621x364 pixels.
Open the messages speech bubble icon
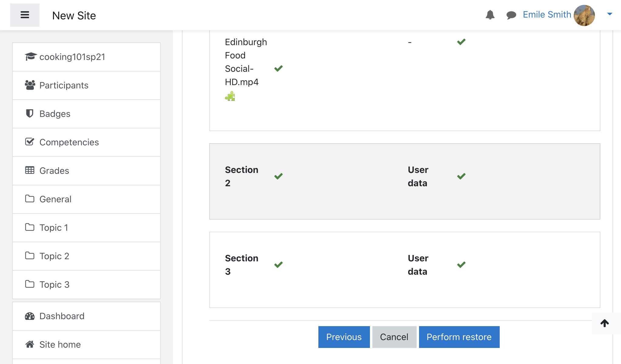[x=511, y=15]
